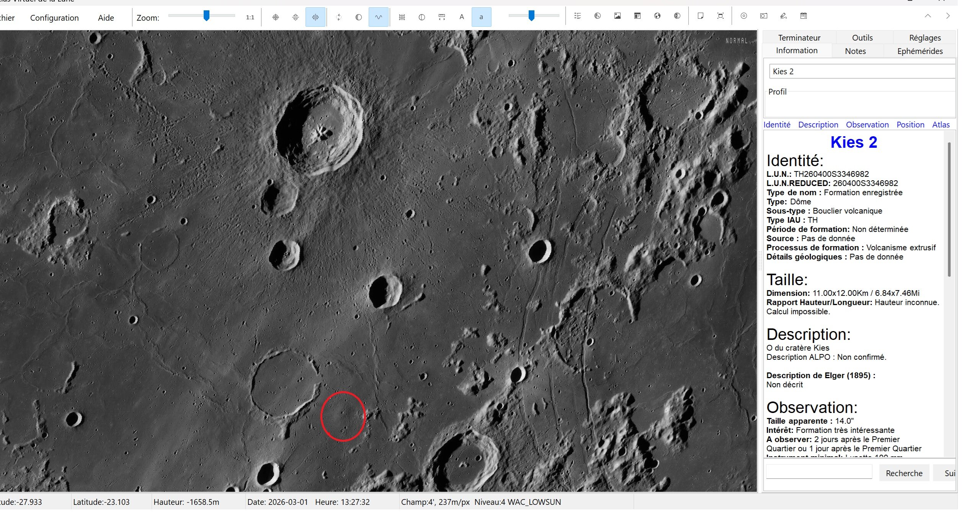The width and height of the screenshot is (980, 519).
Task: Open the Configuration menu
Action: tap(54, 18)
